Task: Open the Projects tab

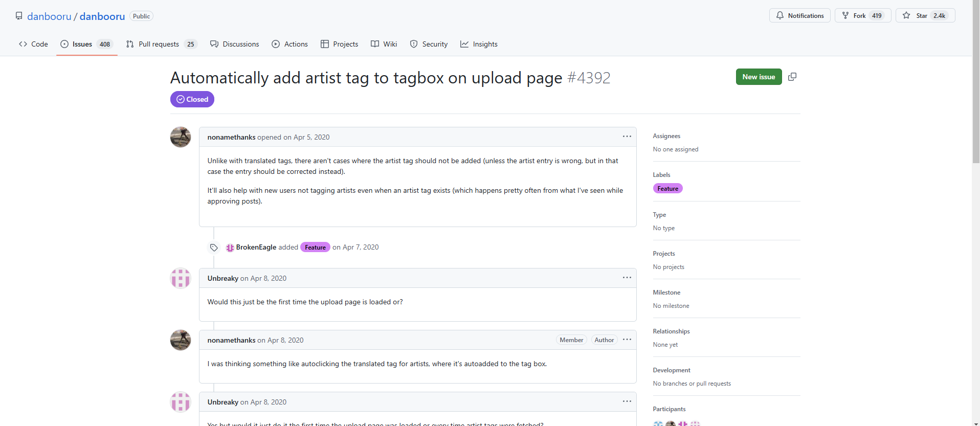Action: tap(340, 44)
